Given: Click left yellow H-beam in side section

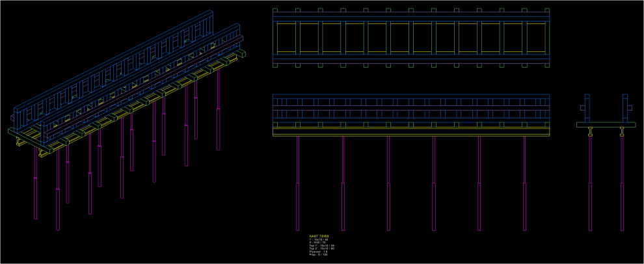Looking at the screenshot, I should tap(591, 132).
